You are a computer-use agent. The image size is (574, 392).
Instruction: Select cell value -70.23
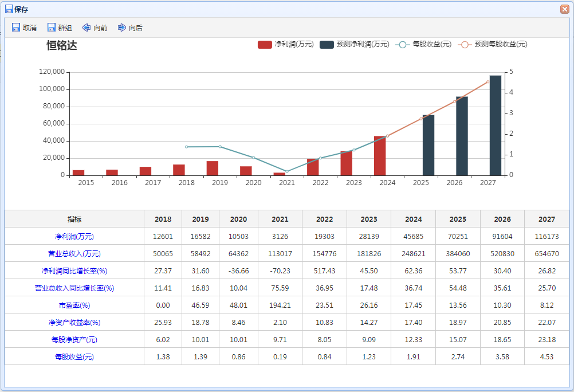tap(280, 271)
